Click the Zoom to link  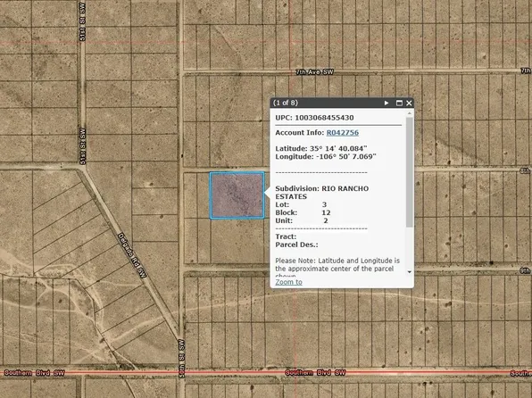(288, 282)
